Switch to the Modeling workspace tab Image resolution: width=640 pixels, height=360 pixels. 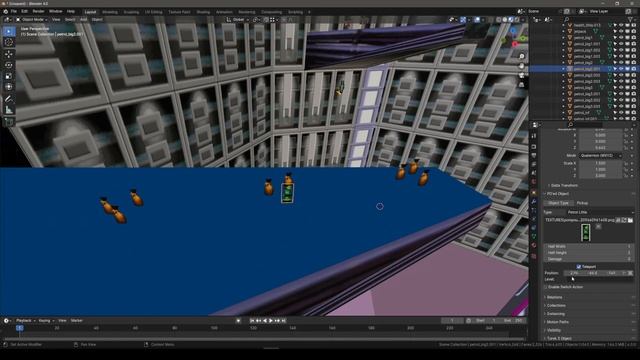(109, 12)
